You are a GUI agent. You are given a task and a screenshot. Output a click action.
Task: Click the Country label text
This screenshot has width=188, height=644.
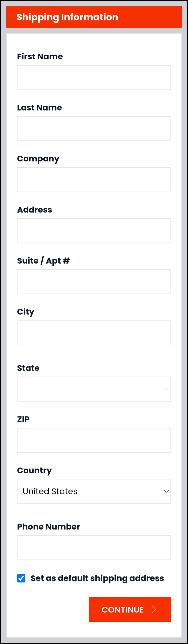[34, 470]
